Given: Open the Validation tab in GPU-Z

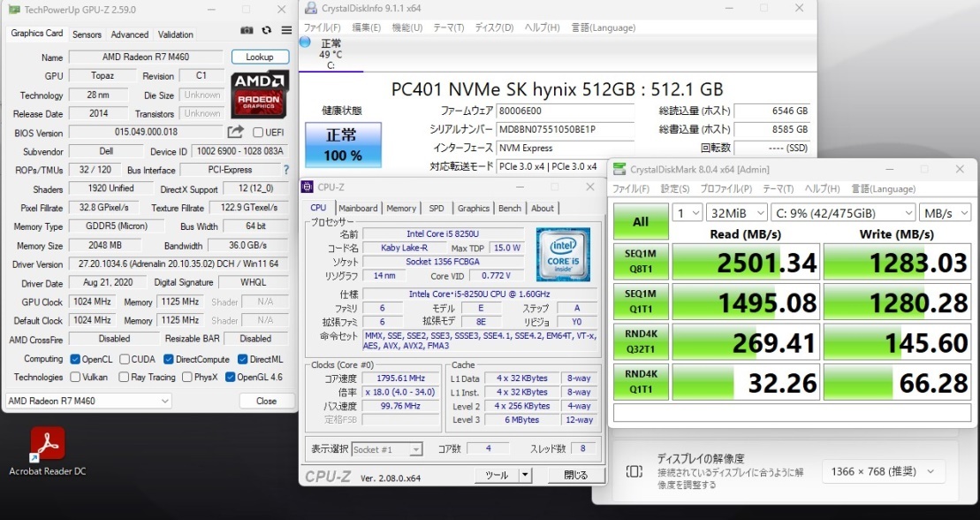Looking at the screenshot, I should [176, 34].
